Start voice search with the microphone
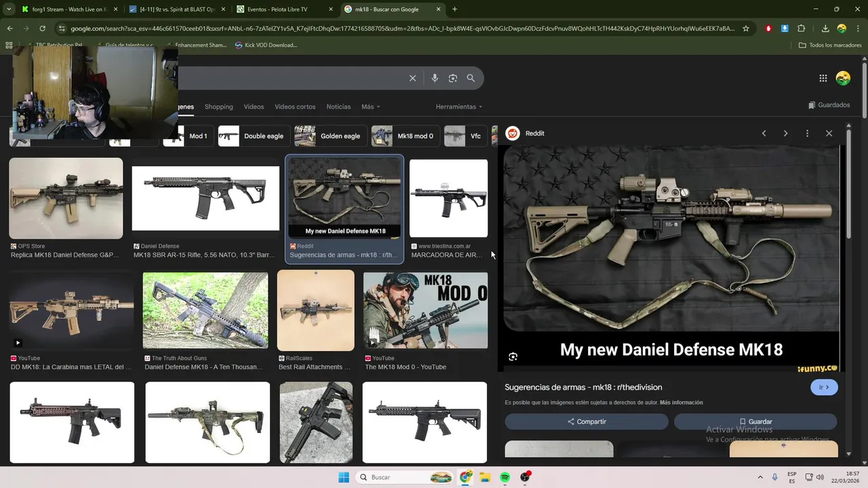868x488 pixels. (x=435, y=78)
